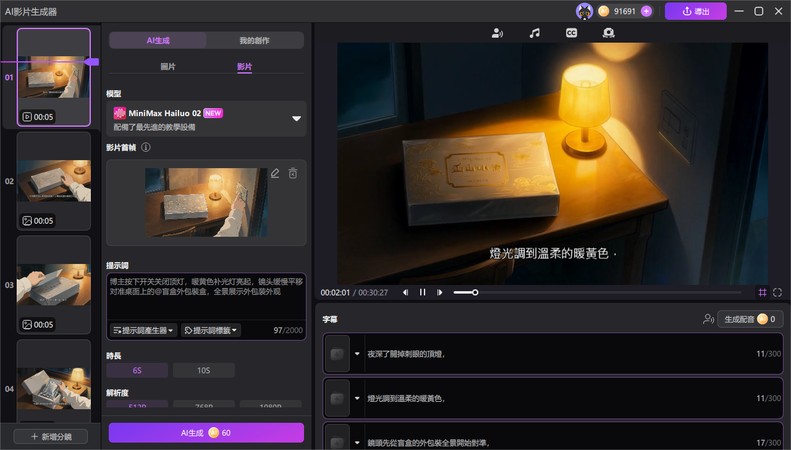Viewport: 791px width, 450px height.
Task: Click the scene 02 00:05 duration badge
Action: 38,221
